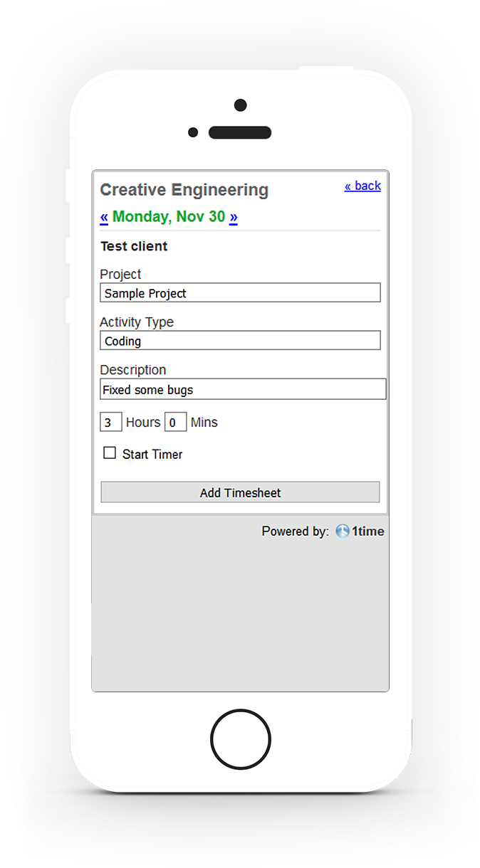Click the 1time brand text

[367, 531]
